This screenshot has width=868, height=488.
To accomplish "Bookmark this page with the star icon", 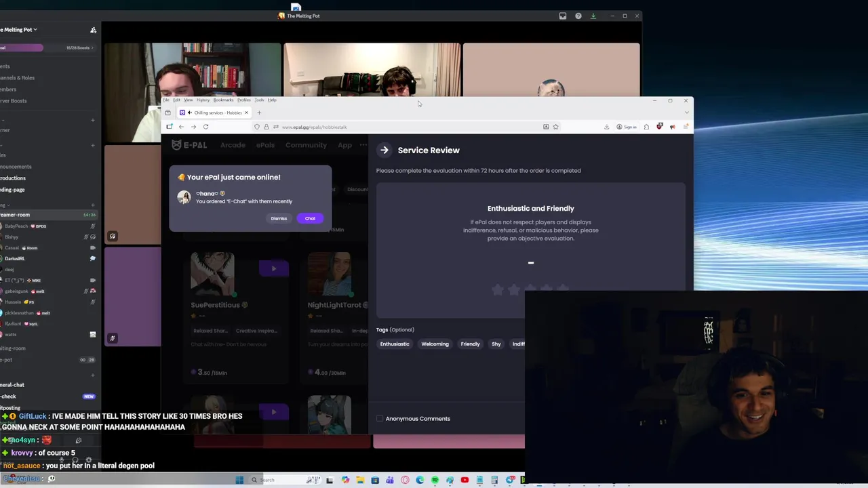I will (555, 127).
